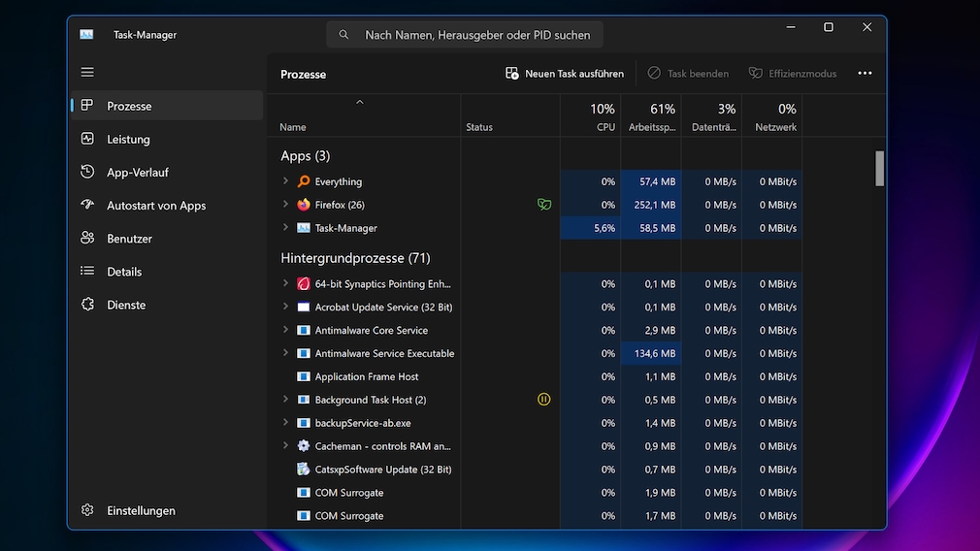Sort by the Arbeitsspeicher column header
This screenshot has width=980, height=551.
coord(650,116)
